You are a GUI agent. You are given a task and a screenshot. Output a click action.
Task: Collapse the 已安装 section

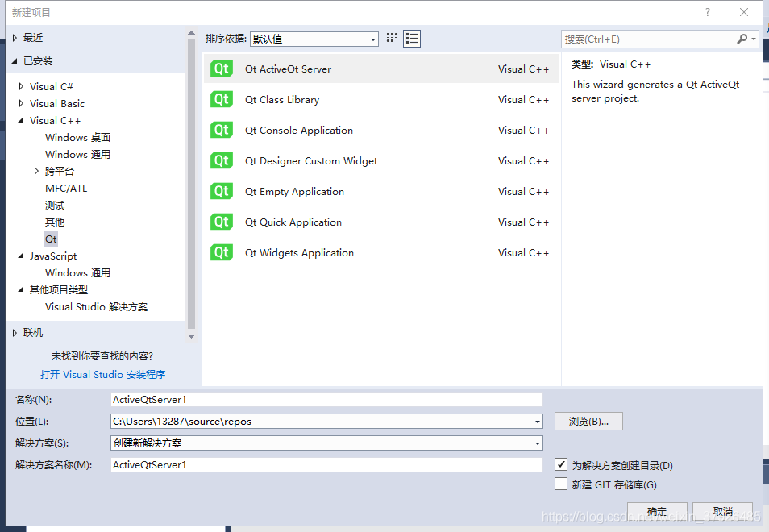point(15,60)
